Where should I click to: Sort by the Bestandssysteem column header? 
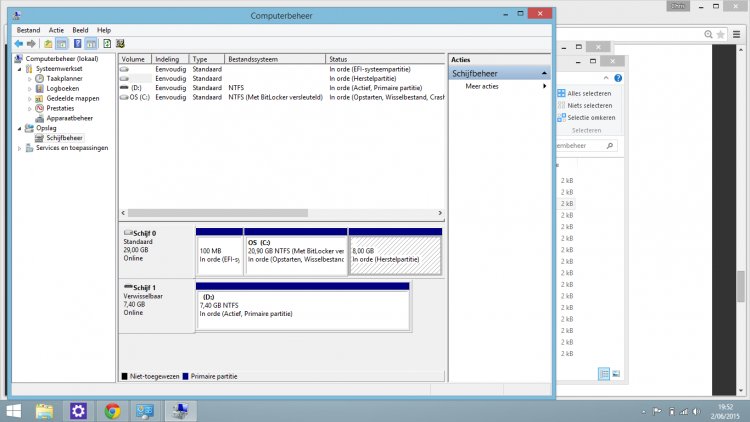[275, 59]
